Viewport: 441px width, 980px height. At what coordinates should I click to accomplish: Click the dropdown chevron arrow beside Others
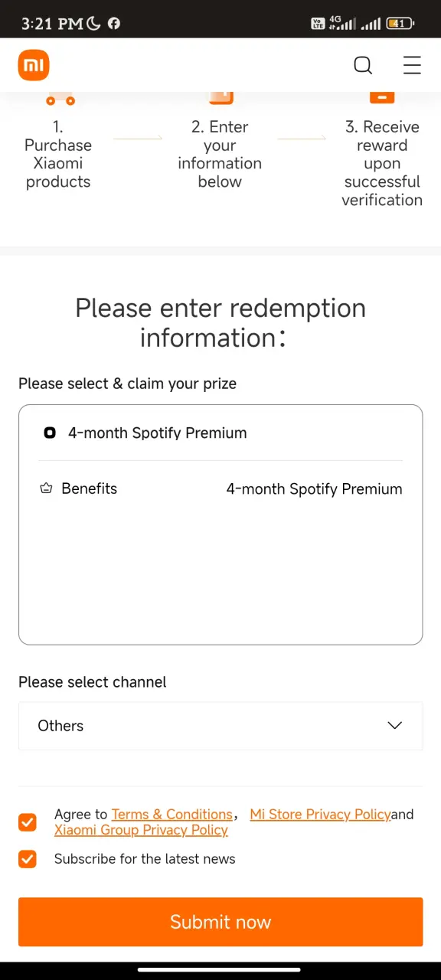tap(395, 726)
